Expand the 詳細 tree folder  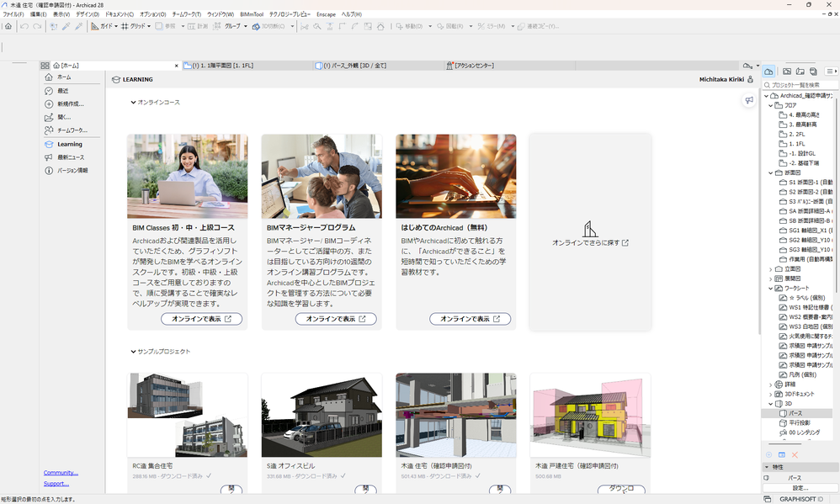coord(771,385)
